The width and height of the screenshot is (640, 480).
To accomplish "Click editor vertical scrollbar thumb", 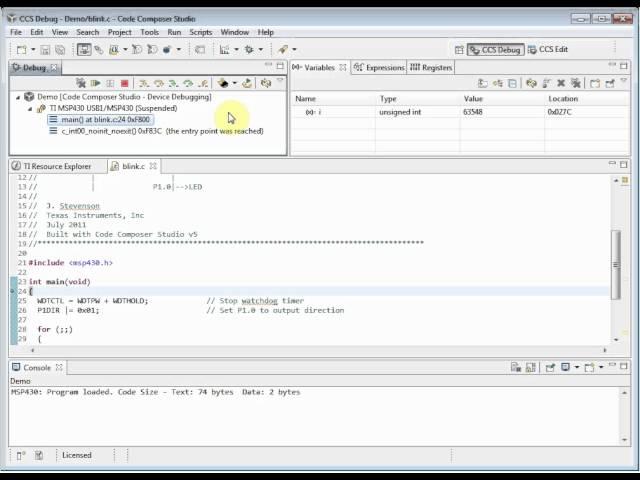I will point(616,264).
